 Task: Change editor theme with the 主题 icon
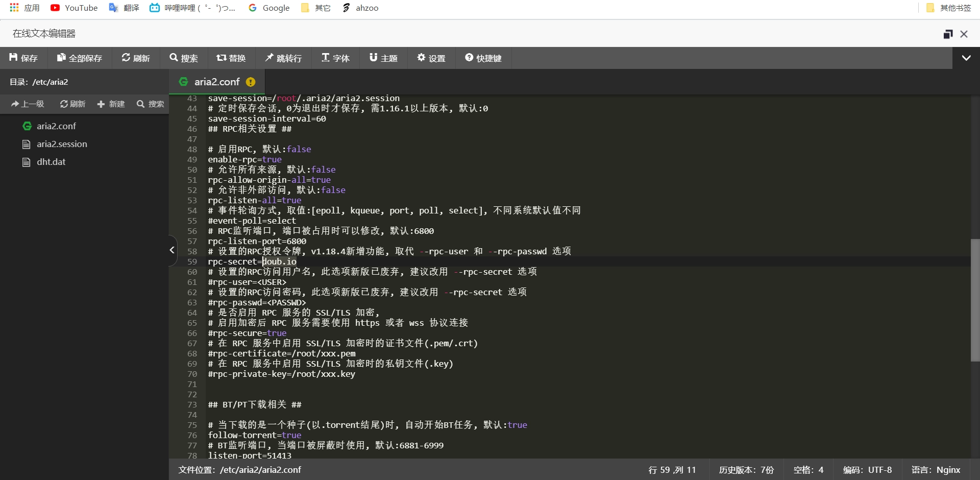tap(383, 58)
